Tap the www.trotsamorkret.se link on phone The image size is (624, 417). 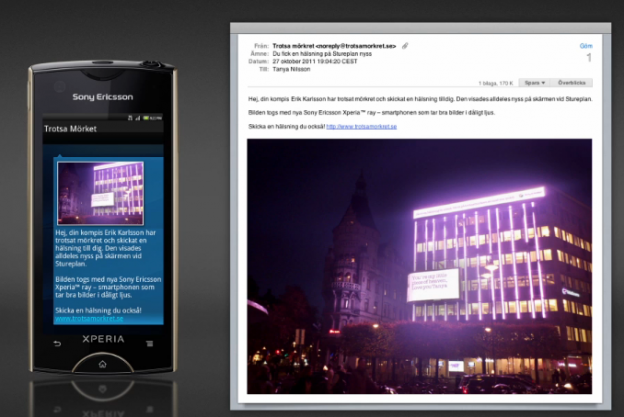(x=89, y=319)
